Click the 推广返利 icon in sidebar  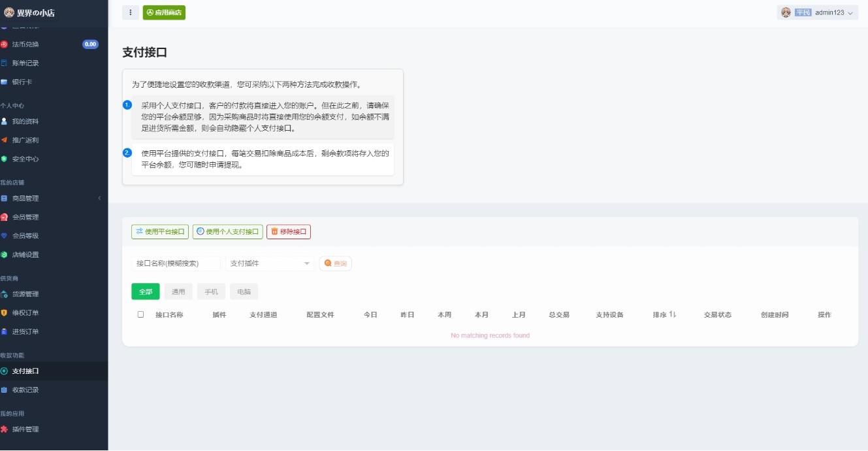click(5, 141)
